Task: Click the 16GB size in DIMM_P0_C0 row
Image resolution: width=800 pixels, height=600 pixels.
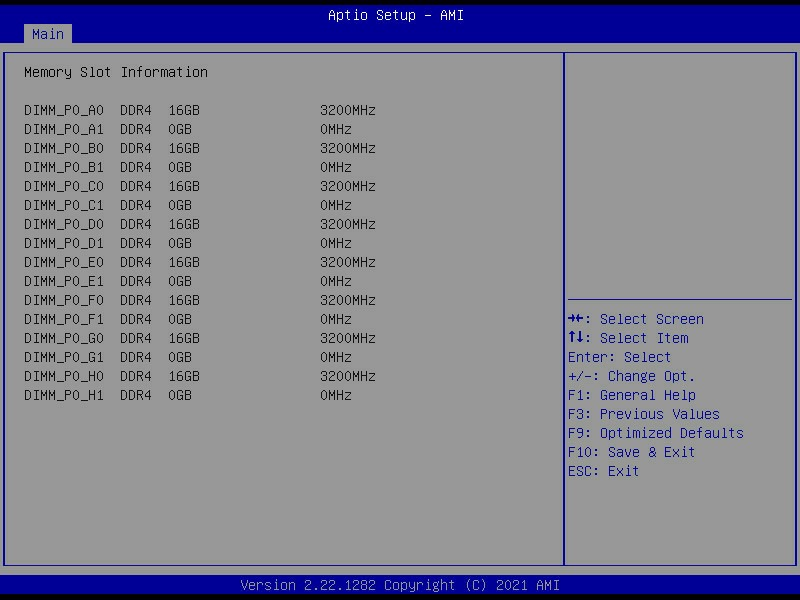Action: click(184, 186)
